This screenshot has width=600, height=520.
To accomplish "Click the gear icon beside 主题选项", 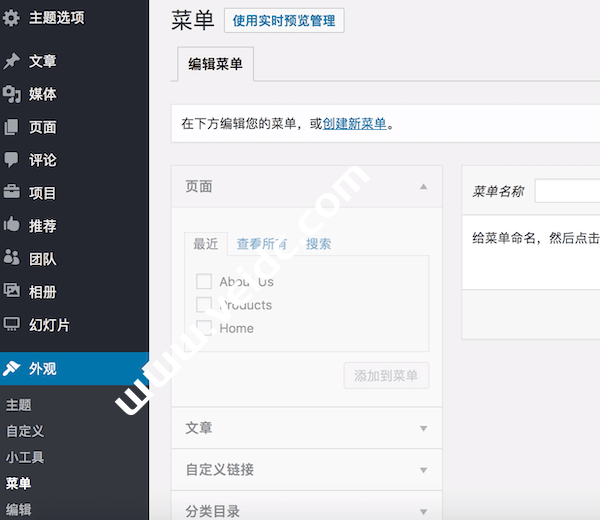I will tap(11, 18).
